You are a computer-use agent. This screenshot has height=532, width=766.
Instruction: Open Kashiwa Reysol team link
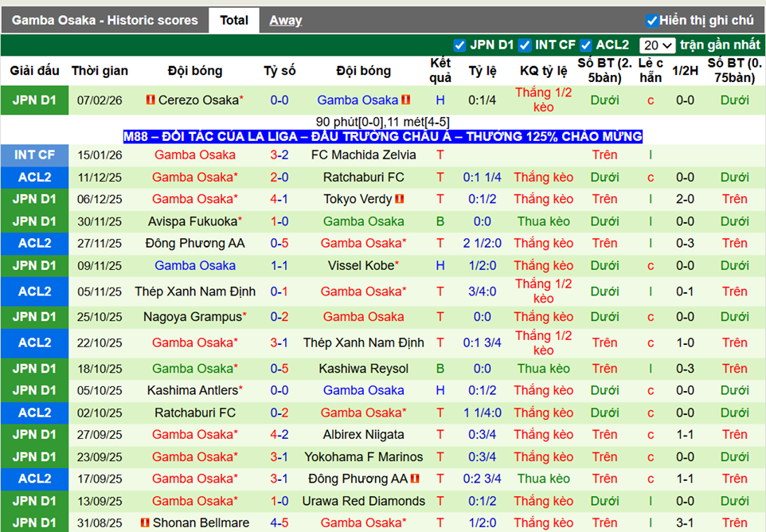click(363, 369)
